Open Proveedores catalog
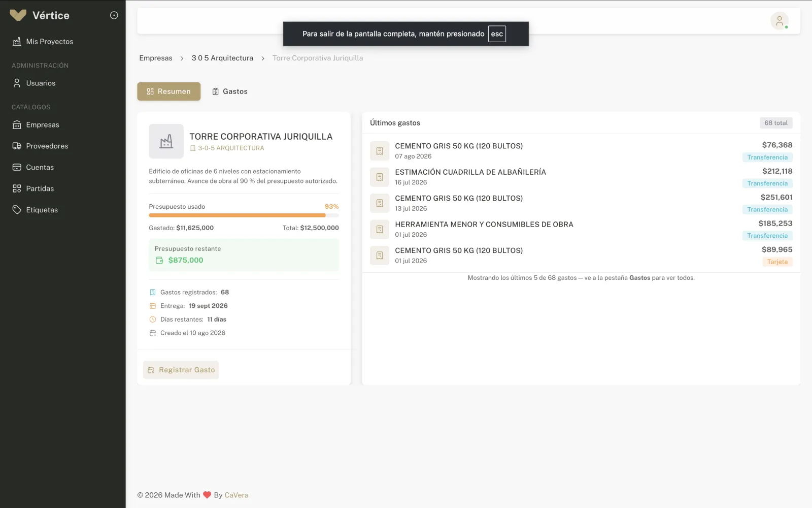 point(47,146)
